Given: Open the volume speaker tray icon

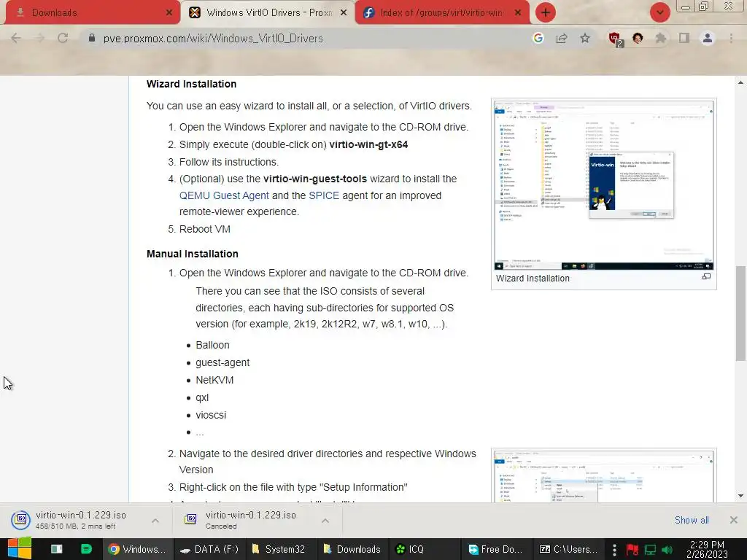Looking at the screenshot, I should click(x=667, y=550).
